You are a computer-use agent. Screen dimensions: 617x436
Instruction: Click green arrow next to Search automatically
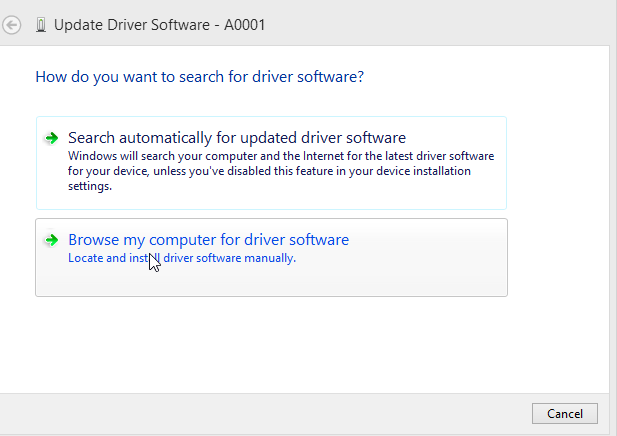coord(52,138)
